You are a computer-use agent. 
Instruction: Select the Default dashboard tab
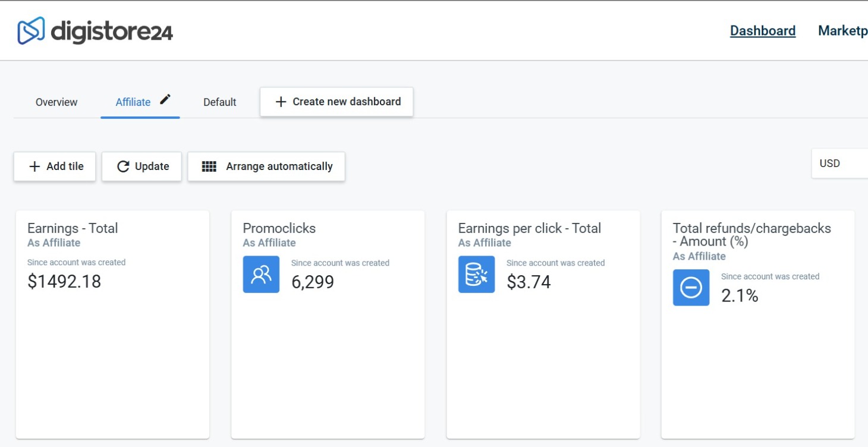[220, 102]
